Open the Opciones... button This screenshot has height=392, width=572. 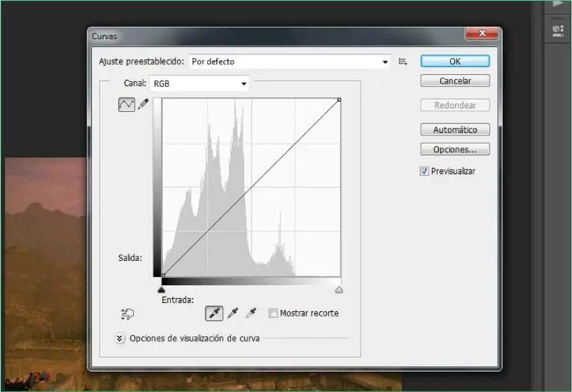[455, 150]
